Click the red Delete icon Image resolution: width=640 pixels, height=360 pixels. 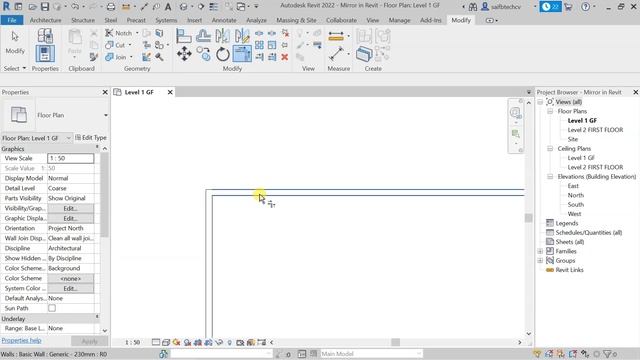pos(285,57)
